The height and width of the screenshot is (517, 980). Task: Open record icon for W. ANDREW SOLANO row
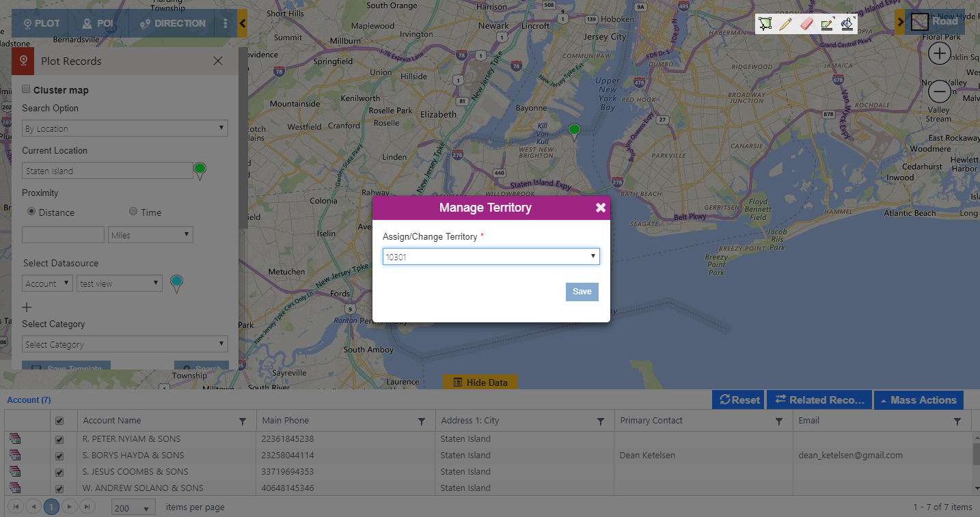(x=15, y=488)
